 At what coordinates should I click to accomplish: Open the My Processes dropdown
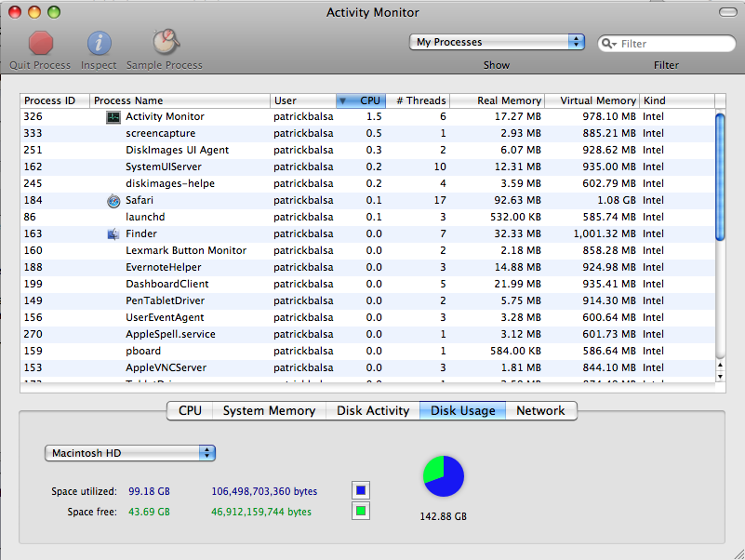click(x=497, y=42)
